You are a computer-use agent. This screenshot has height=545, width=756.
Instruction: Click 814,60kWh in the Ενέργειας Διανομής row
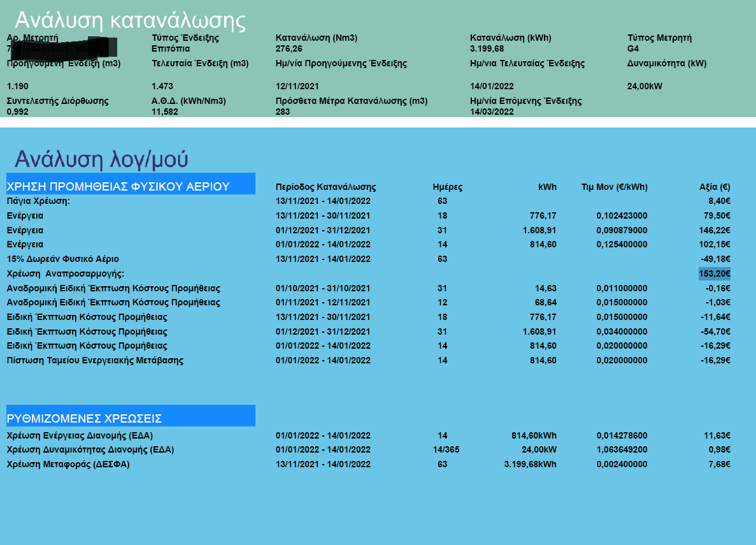[x=534, y=435]
